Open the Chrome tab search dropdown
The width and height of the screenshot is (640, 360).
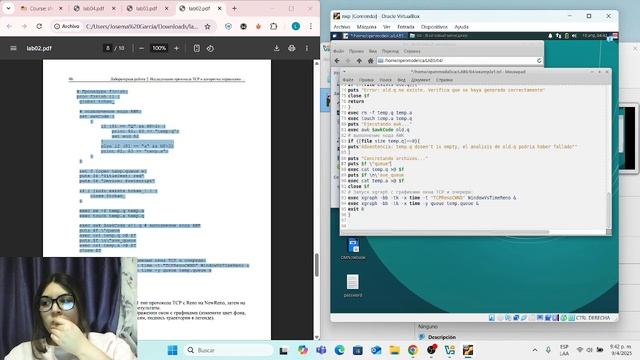click(8, 8)
